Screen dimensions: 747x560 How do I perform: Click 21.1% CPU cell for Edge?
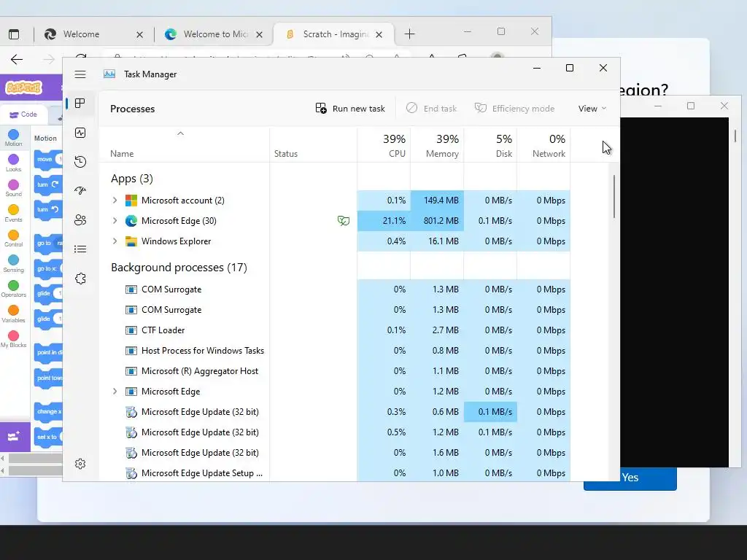click(384, 221)
